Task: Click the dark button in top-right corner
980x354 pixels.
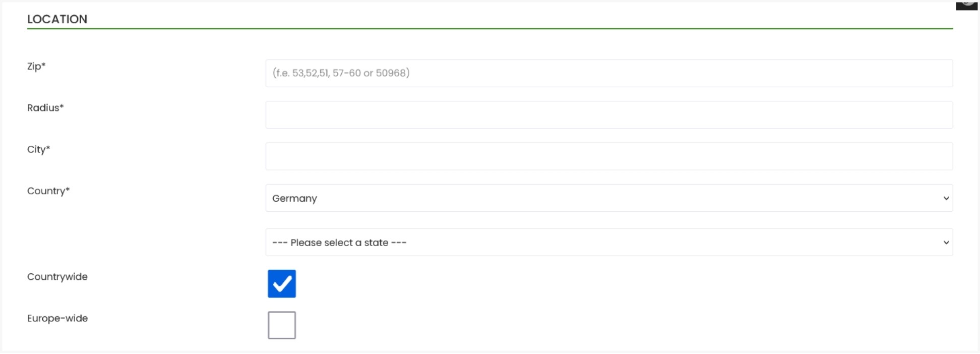Action: [x=966, y=5]
